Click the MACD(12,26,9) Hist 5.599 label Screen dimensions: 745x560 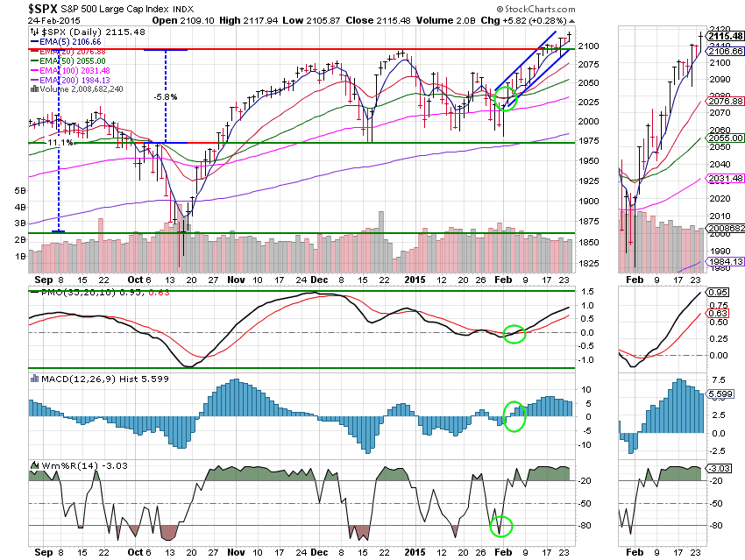pyautogui.click(x=105, y=379)
